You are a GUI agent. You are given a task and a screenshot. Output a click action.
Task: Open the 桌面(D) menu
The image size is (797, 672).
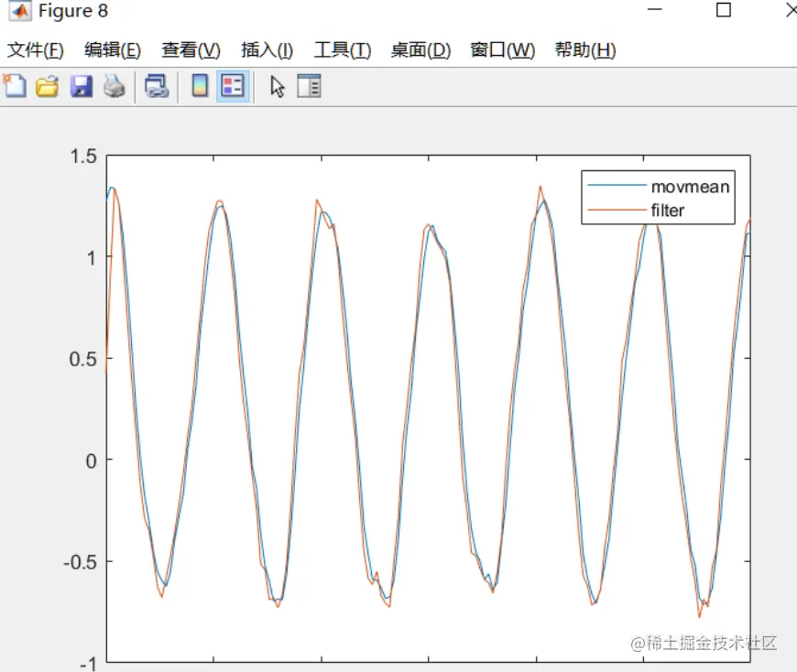[420, 49]
